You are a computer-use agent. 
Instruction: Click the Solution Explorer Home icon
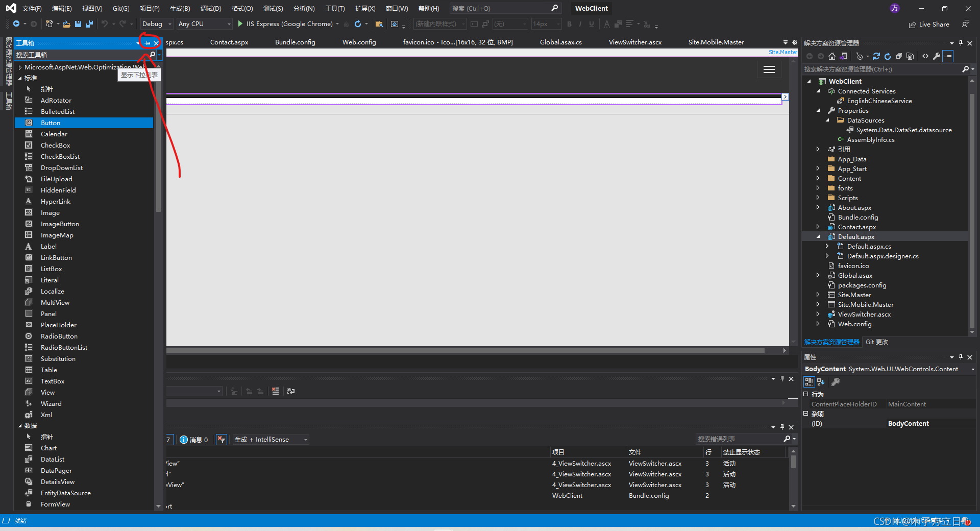click(x=832, y=56)
